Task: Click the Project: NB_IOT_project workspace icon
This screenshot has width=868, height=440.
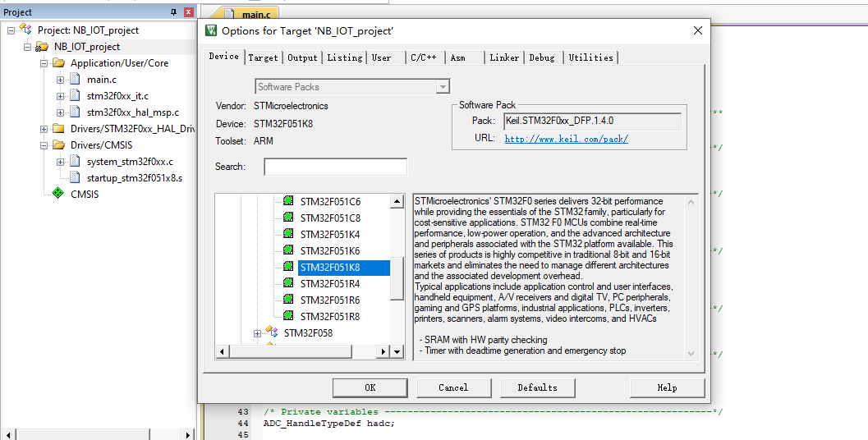Action: 25,30
